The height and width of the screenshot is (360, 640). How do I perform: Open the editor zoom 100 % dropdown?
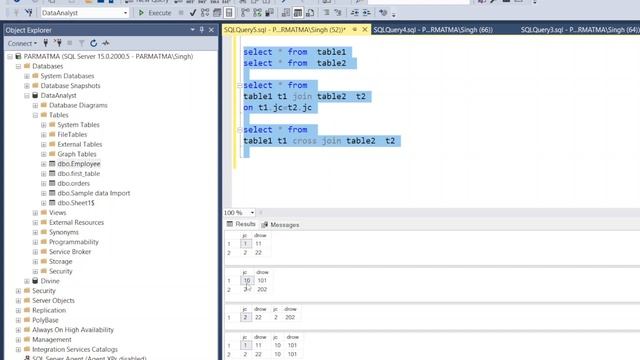(252, 213)
